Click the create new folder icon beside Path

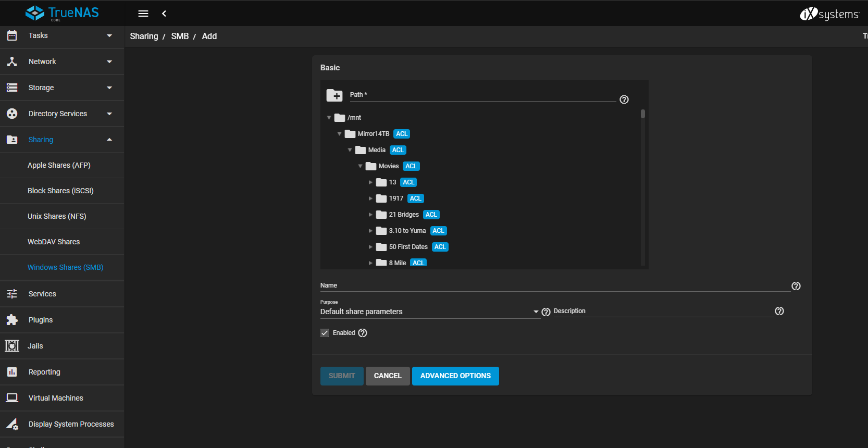(x=334, y=95)
